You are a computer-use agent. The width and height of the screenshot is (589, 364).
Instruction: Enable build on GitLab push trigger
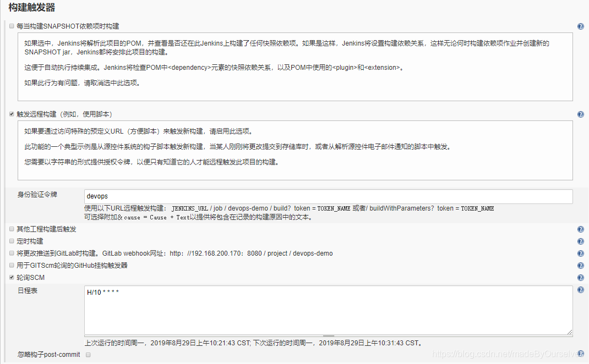12,253
